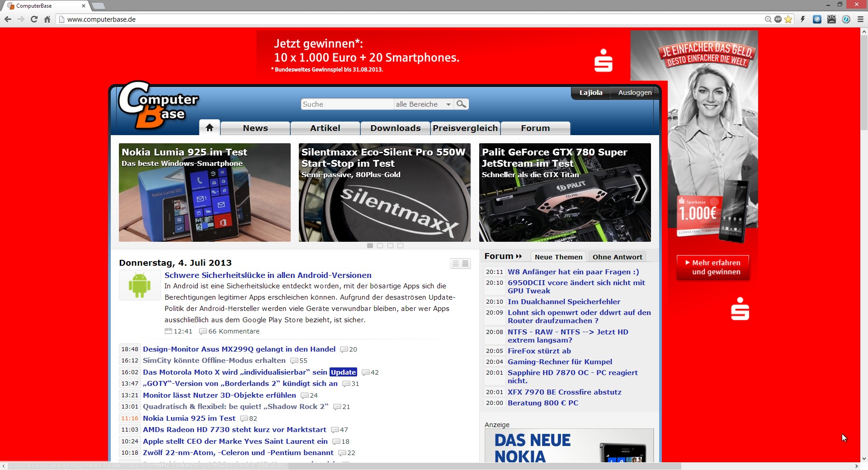Open forum thread 'W8 Anfänger hat ein paar Fragen :)'
868x470 pixels.
(x=573, y=272)
